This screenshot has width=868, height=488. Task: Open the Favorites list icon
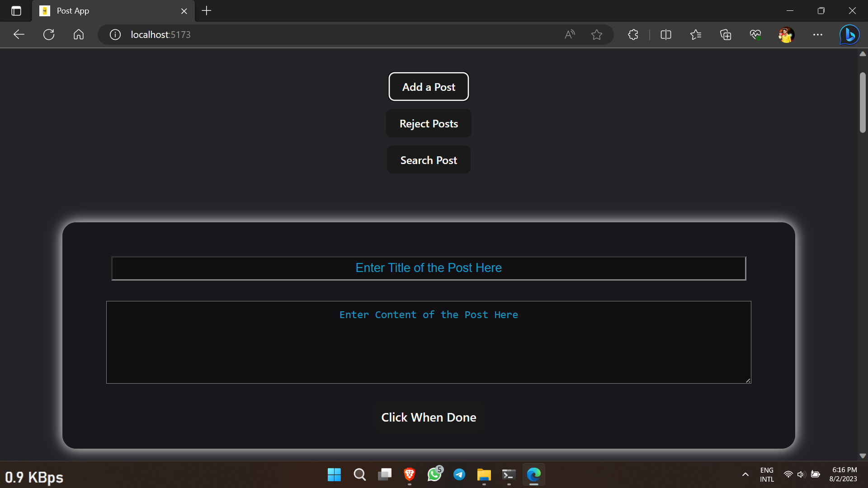[x=695, y=34]
